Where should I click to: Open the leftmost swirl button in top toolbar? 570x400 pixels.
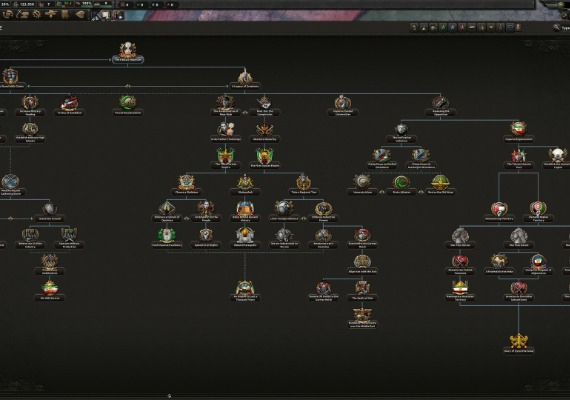pos(8,15)
